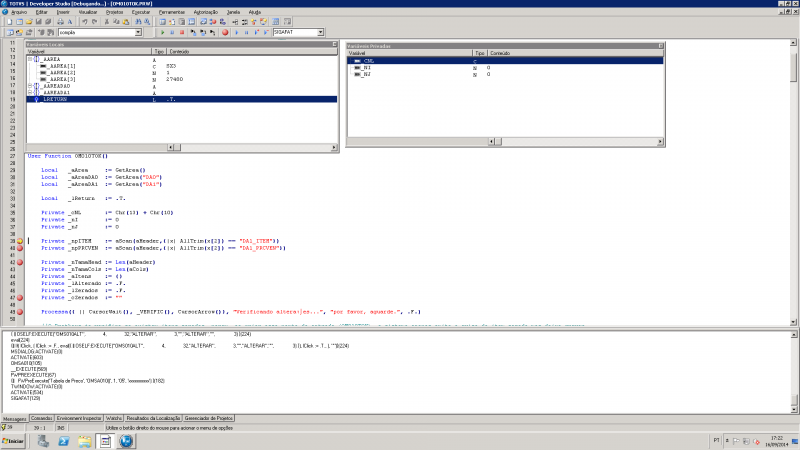Open the Executar menu
The image size is (800, 450).
(x=141, y=12)
